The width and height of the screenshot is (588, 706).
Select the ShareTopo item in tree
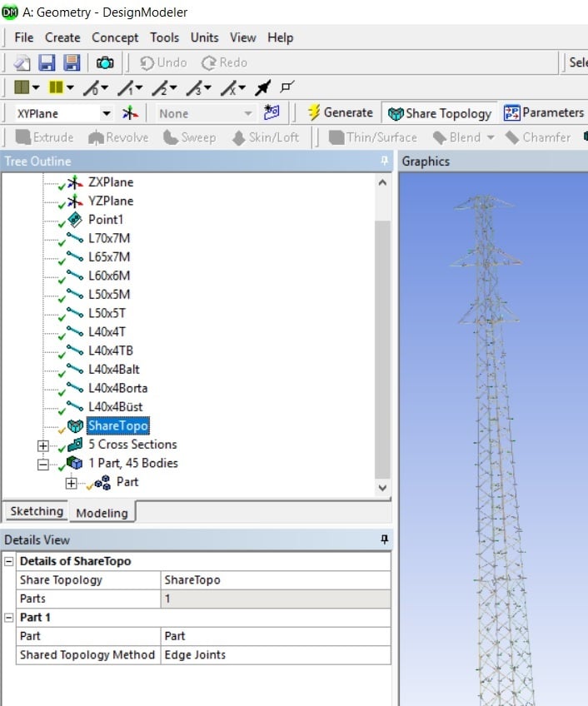(117, 425)
